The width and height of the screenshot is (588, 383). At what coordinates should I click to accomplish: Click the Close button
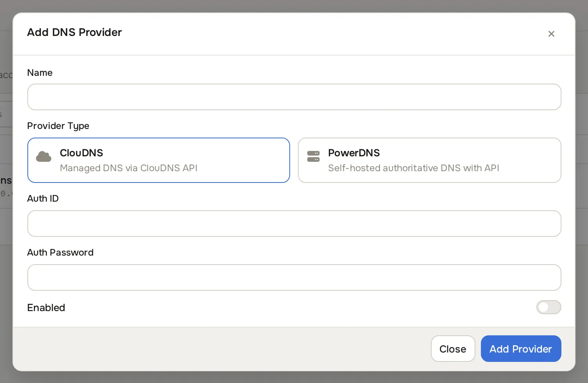(453, 349)
